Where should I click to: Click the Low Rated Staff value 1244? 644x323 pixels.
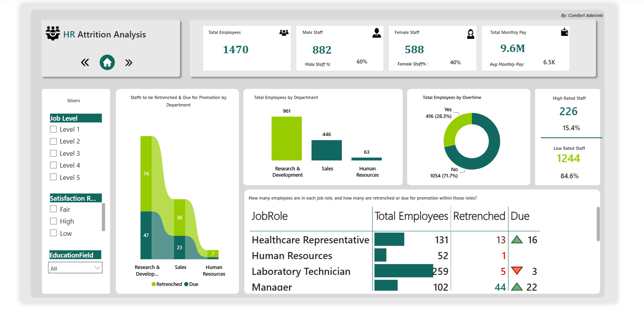coord(568,159)
